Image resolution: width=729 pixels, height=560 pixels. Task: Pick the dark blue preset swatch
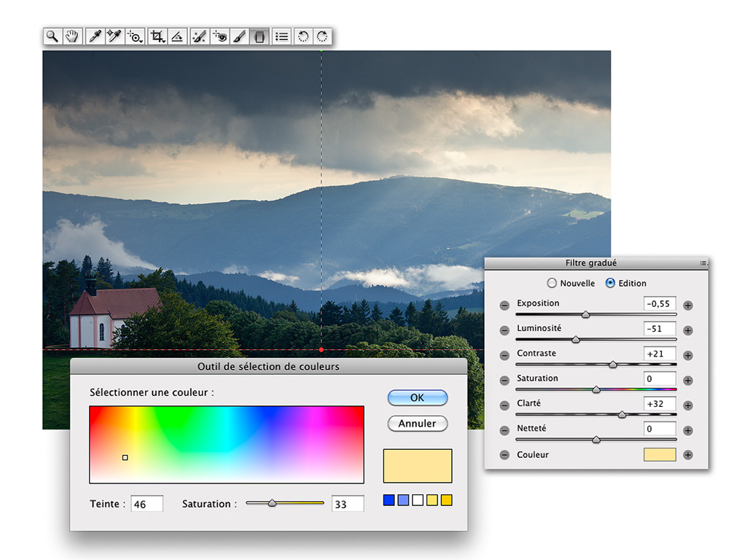pos(389,500)
